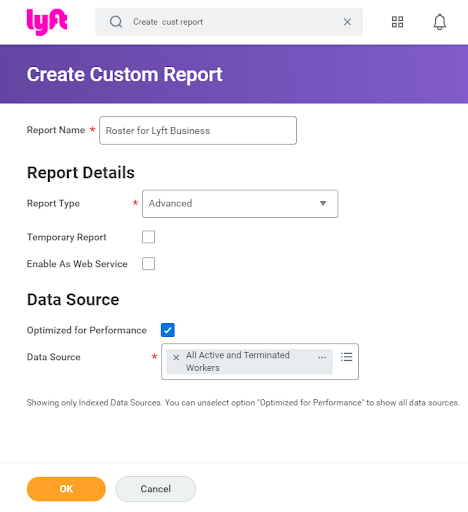
Task: Click the Report Name input field
Action: coord(198,130)
